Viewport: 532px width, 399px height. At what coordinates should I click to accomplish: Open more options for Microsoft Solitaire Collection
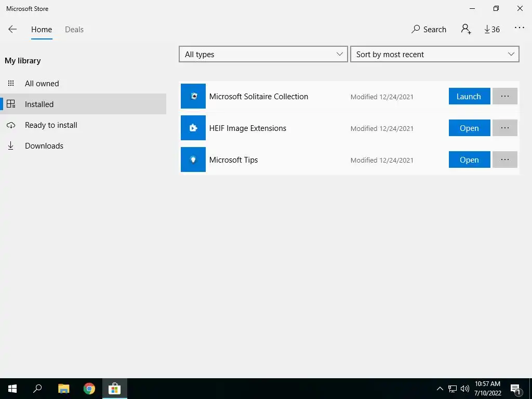pos(505,96)
